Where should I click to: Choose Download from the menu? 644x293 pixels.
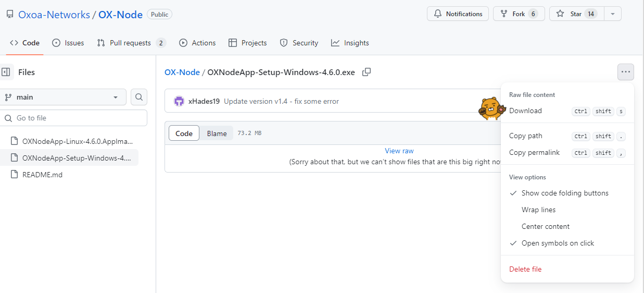(x=567, y=111)
